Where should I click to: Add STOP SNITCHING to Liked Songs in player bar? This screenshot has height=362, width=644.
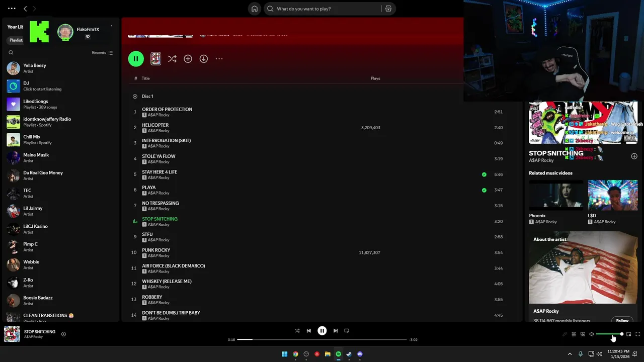(63, 334)
